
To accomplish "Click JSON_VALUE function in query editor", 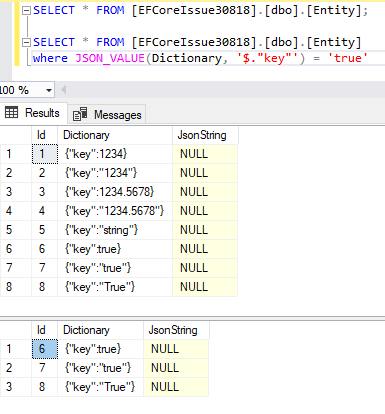I will 110,58.
